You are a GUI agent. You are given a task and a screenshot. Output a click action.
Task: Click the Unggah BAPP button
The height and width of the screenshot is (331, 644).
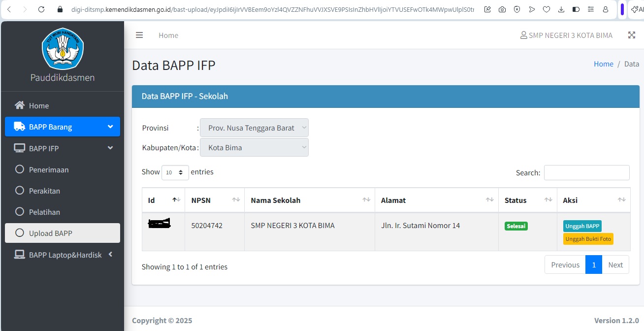coord(582,226)
